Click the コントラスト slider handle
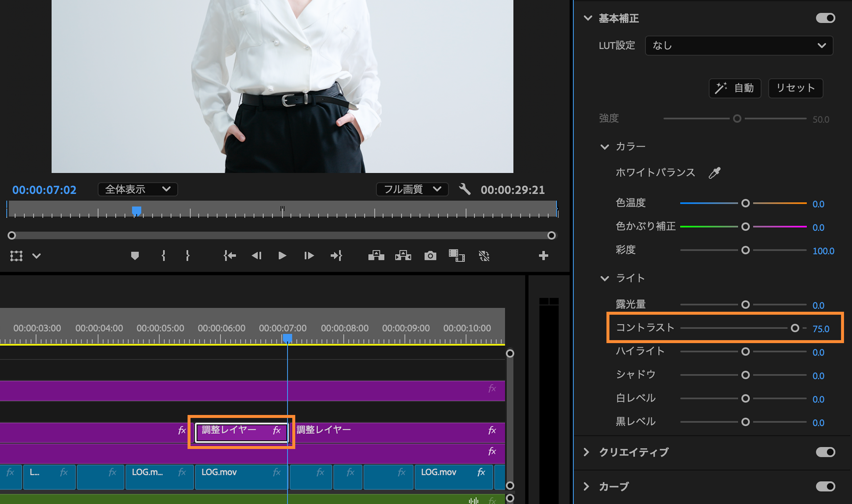 (795, 328)
